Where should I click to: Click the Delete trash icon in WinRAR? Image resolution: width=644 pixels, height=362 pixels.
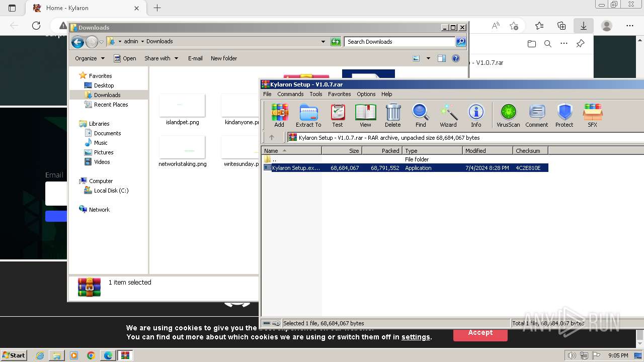click(x=393, y=115)
